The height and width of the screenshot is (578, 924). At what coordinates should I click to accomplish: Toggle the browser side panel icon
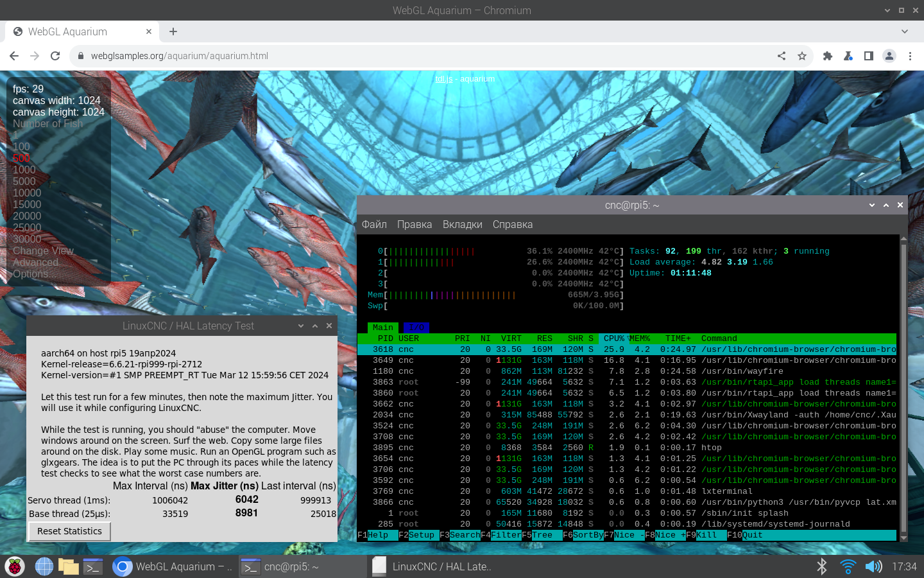click(869, 56)
